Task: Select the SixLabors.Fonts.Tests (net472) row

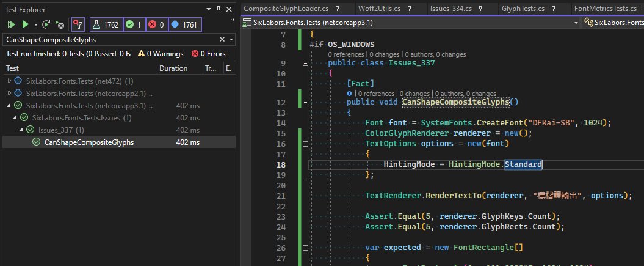Action: click(119, 81)
